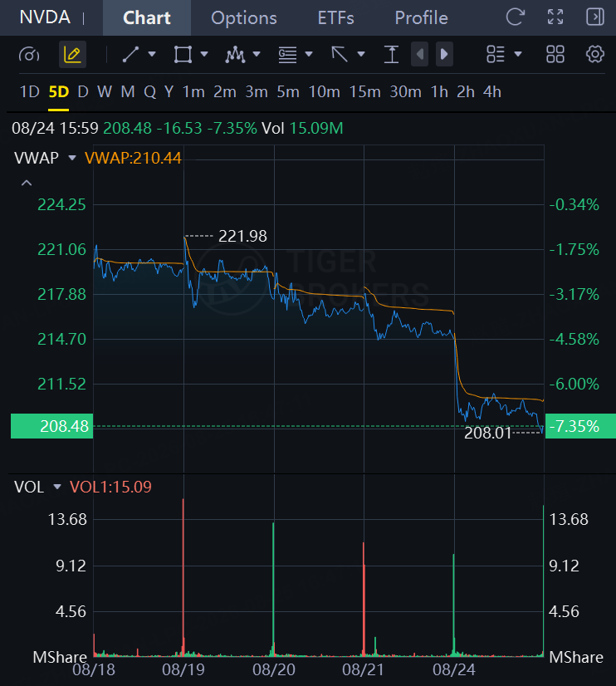Enter fullscreen chart mode

click(x=555, y=17)
